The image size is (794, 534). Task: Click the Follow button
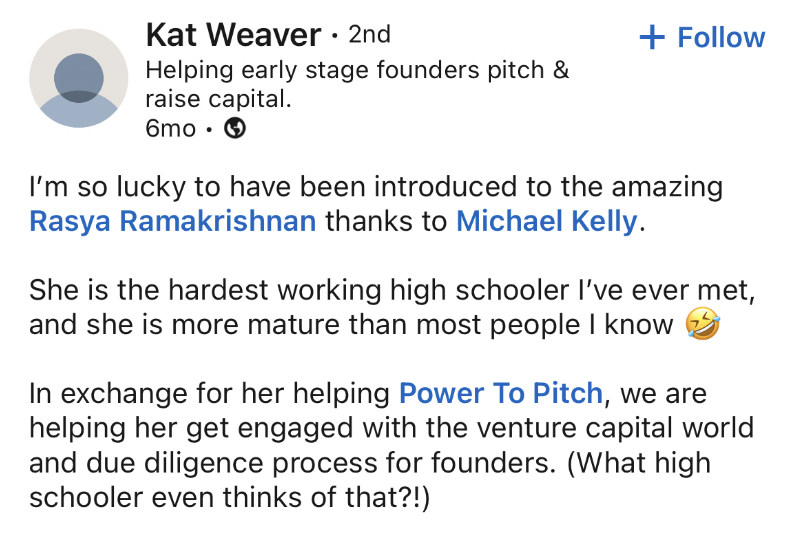tap(702, 37)
